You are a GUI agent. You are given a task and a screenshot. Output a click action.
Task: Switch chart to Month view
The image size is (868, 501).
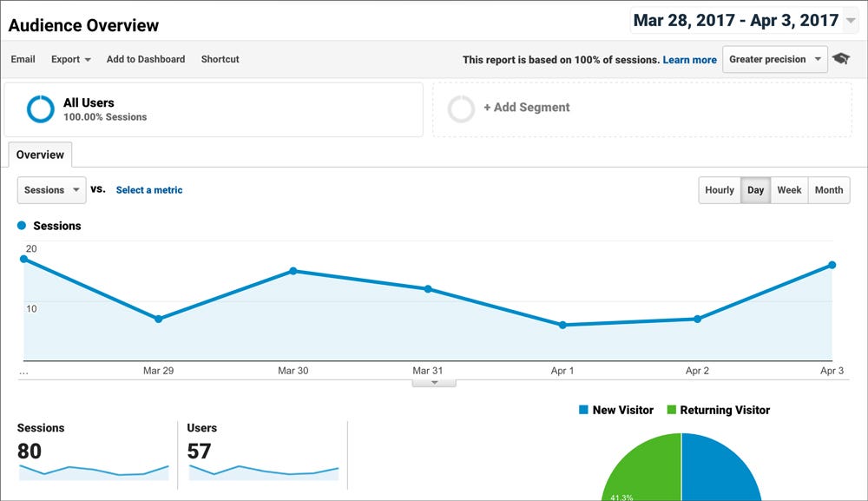tap(829, 190)
